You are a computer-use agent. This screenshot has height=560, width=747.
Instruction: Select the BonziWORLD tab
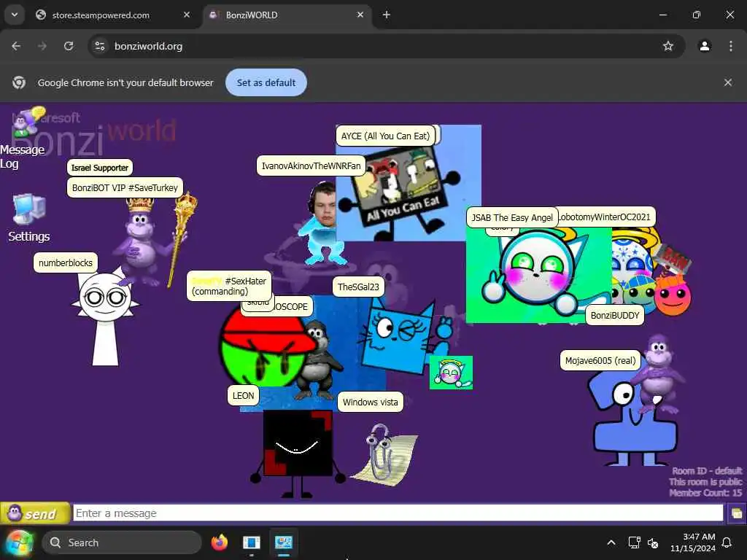(287, 15)
